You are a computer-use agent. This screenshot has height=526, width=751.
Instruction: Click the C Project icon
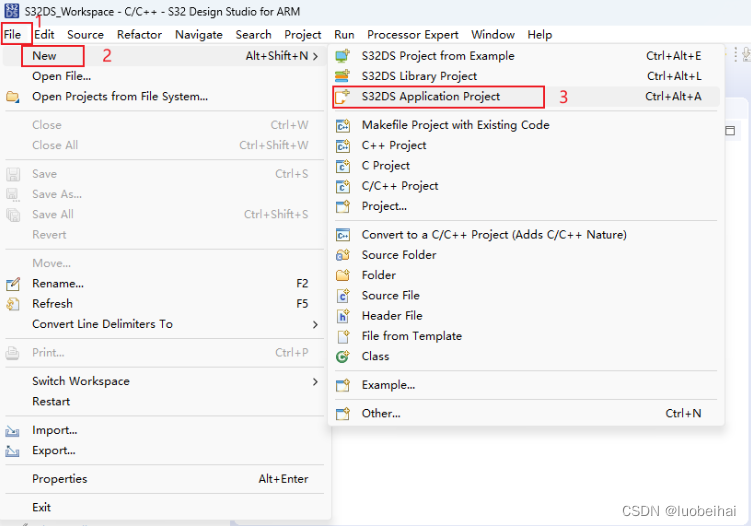coord(343,166)
